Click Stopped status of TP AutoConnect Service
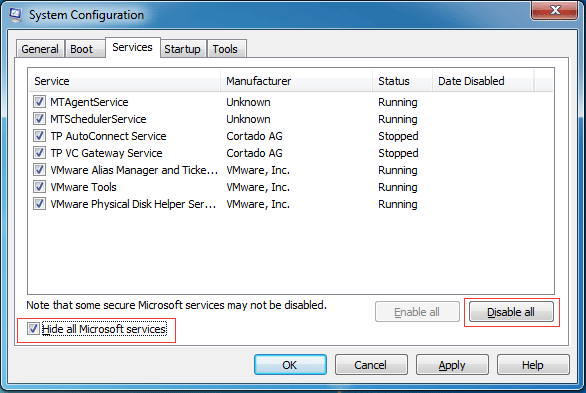The height and width of the screenshot is (393, 586). [398, 136]
